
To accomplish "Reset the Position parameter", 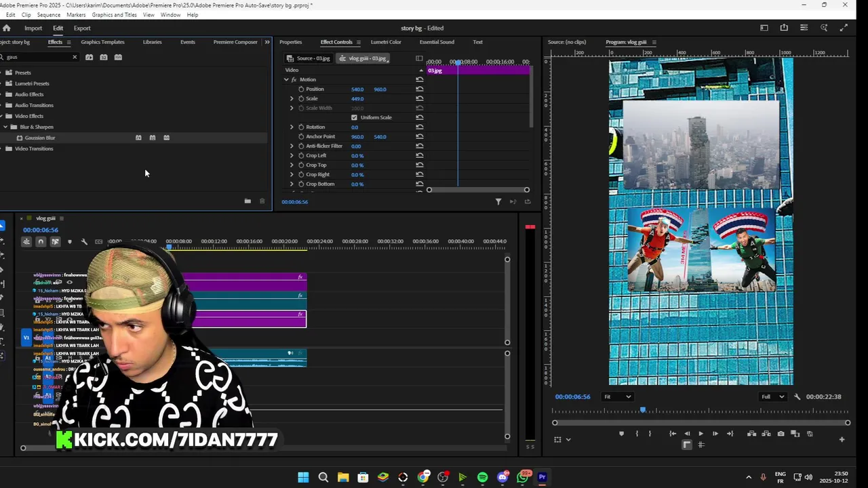I will coord(420,89).
